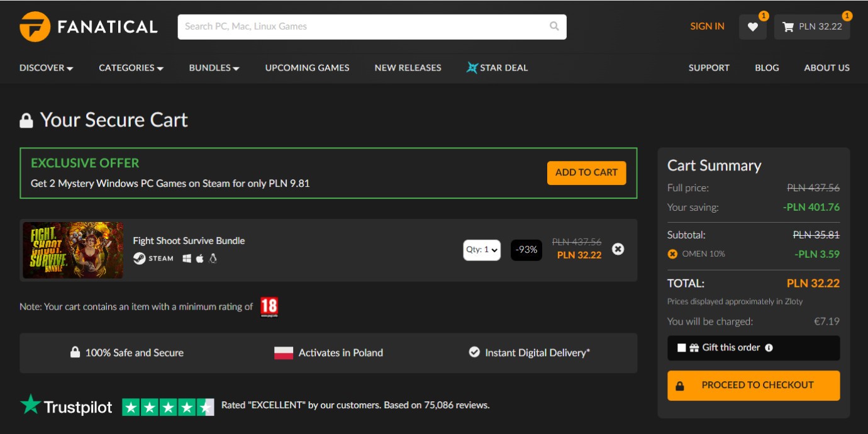This screenshot has width=868, height=434.
Task: Click the Fanatical logo
Action: tap(88, 26)
